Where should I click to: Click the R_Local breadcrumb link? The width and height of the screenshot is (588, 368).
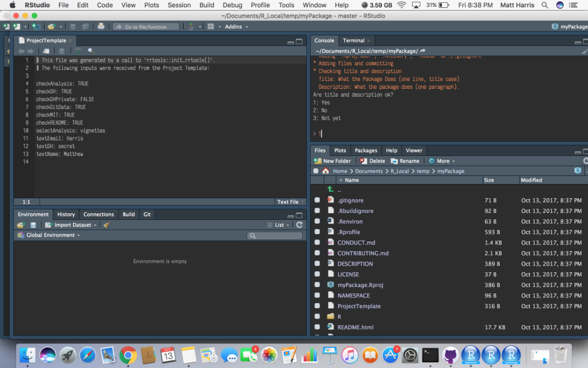point(400,171)
